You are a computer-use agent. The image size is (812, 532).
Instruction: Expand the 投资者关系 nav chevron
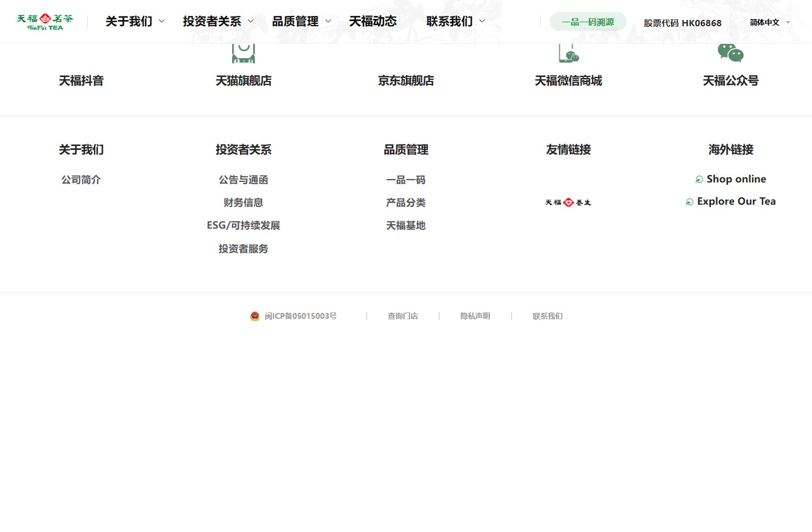tap(250, 21)
